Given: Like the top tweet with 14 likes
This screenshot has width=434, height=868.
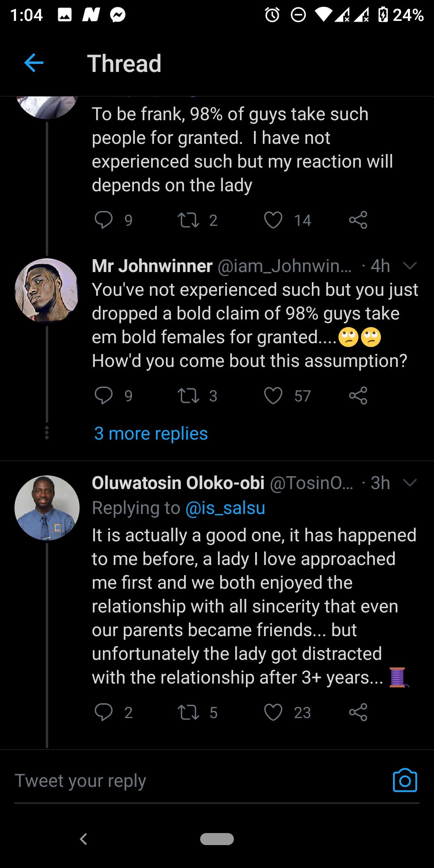Looking at the screenshot, I should pos(273,220).
